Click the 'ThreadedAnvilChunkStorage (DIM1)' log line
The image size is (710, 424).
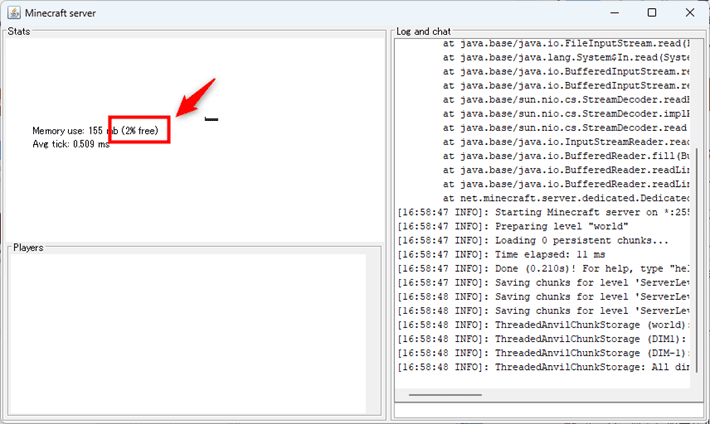pyautogui.click(x=542, y=339)
